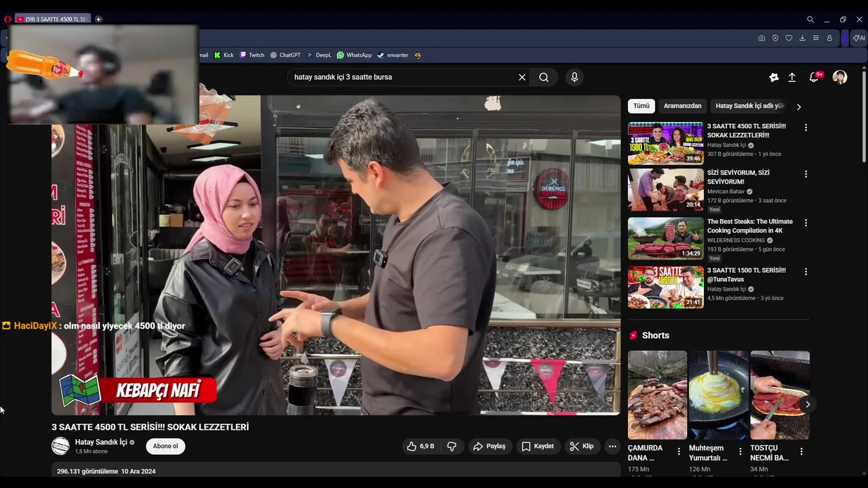
Task: Search tabs with title bar magnifier
Action: [x=810, y=20]
